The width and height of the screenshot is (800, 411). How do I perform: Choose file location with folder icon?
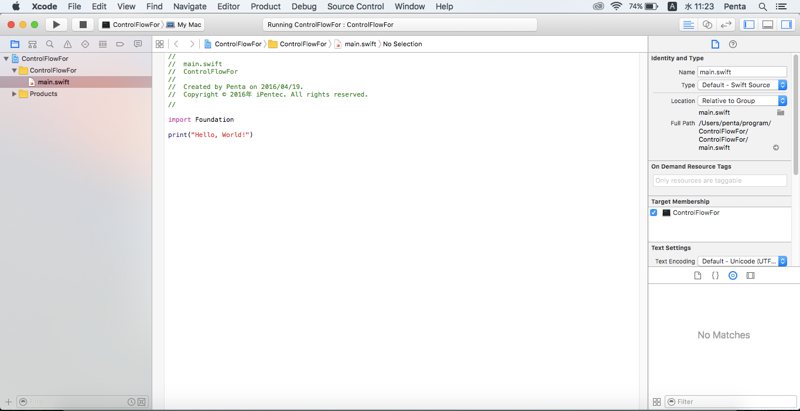(x=780, y=112)
